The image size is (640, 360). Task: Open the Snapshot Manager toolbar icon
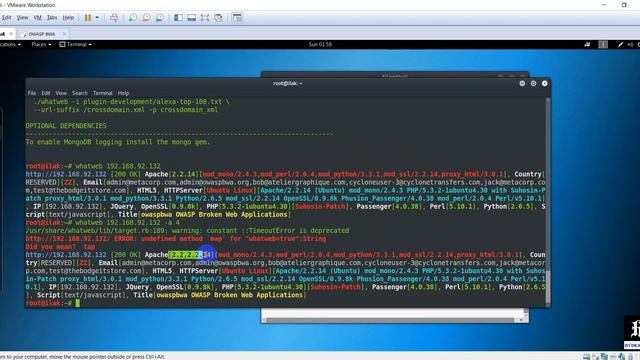tap(160, 18)
